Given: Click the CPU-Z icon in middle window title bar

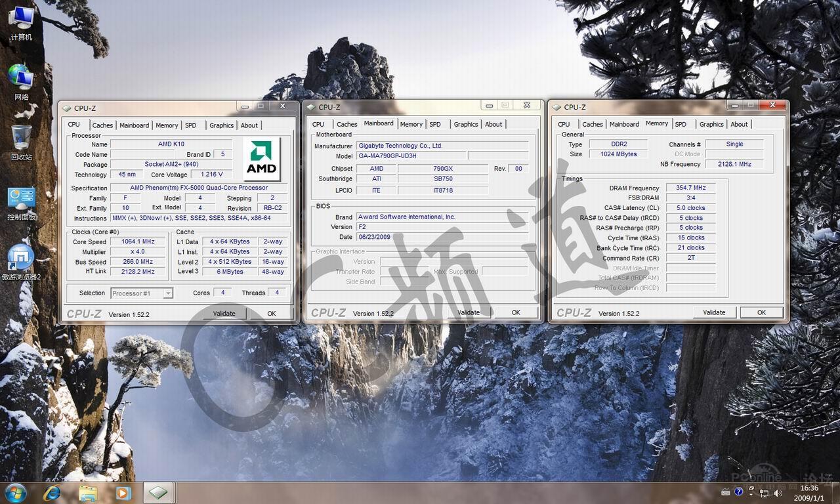Looking at the screenshot, I should [x=311, y=107].
